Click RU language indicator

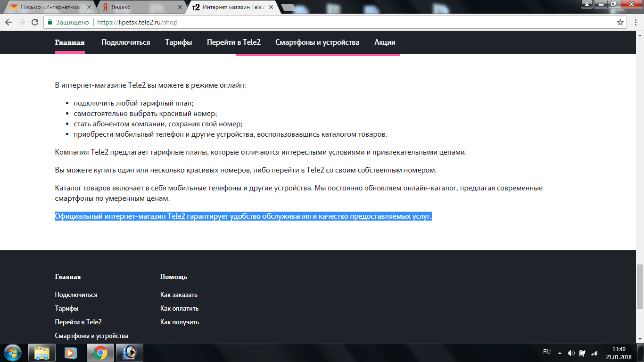click(x=547, y=352)
